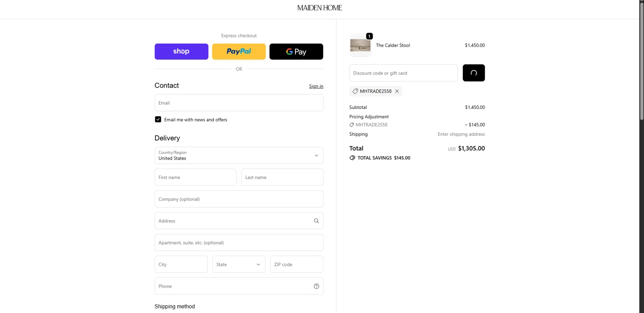
Task: Click the discount tag icon in the MHTRADE2558 chip
Action: point(355,91)
